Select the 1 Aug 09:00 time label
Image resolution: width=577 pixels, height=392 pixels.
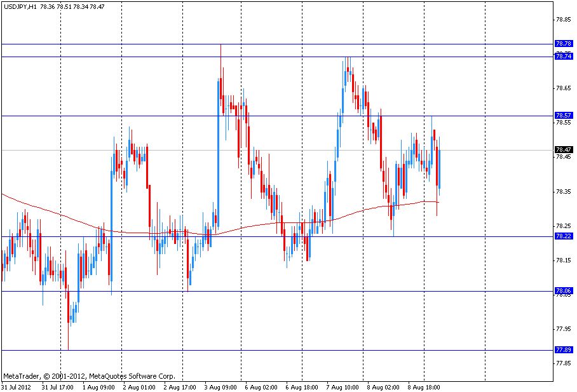tap(99, 386)
